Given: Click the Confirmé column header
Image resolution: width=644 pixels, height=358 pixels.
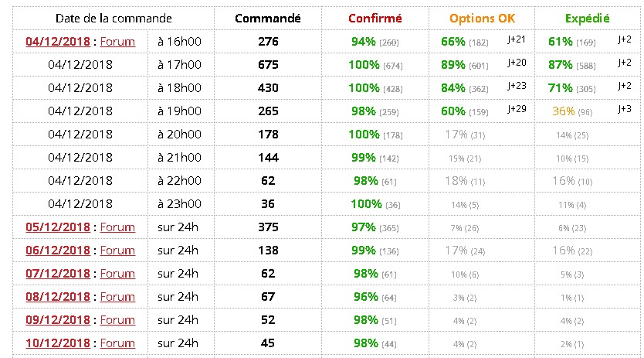Looking at the screenshot, I should click(x=375, y=18).
